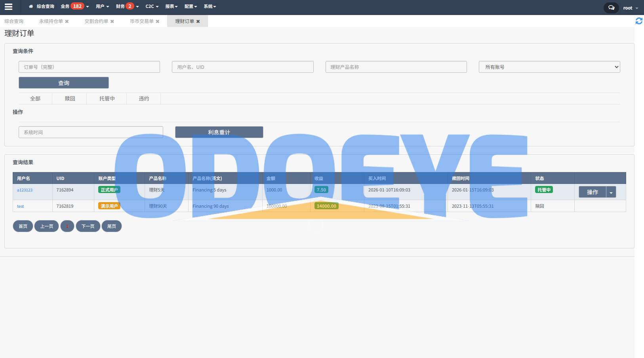Close the 交割合约单 tab
644x358 pixels.
click(112, 21)
